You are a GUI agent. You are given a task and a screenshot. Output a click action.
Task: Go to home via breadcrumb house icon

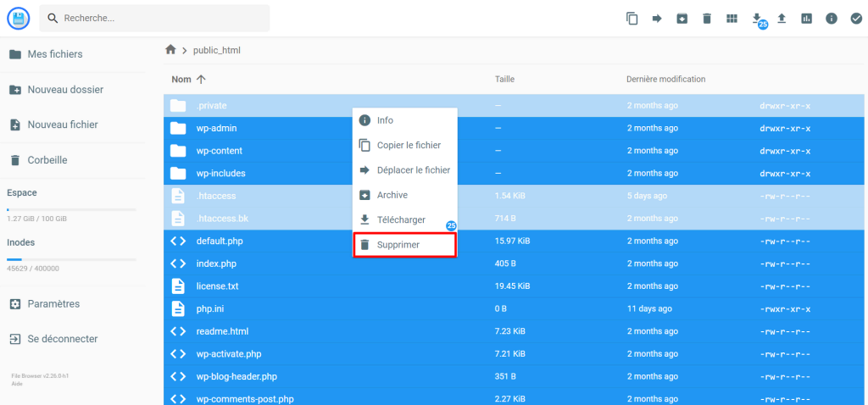(x=170, y=50)
